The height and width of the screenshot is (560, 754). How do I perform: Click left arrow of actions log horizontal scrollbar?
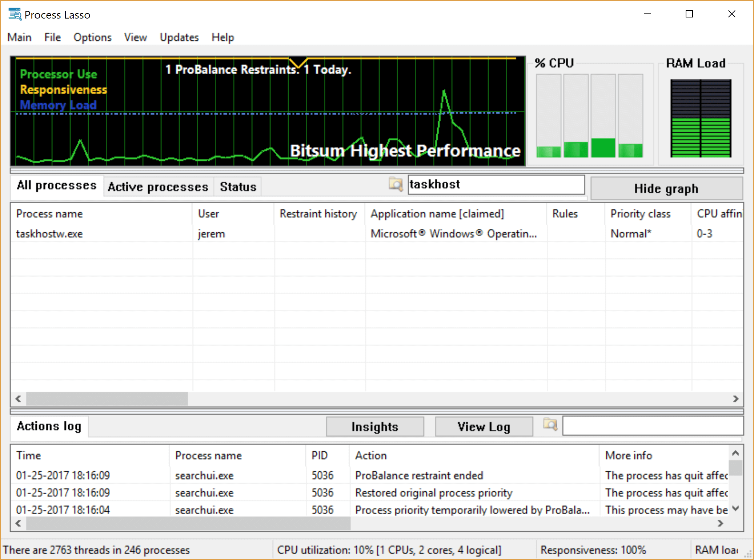[18, 524]
